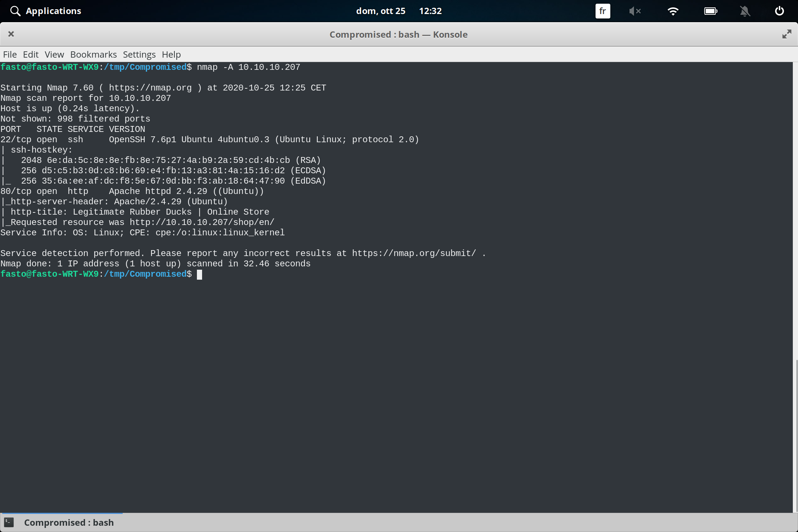Image resolution: width=798 pixels, height=532 pixels.
Task: Click the keyboard layout indicator showing fr
Action: [602, 11]
